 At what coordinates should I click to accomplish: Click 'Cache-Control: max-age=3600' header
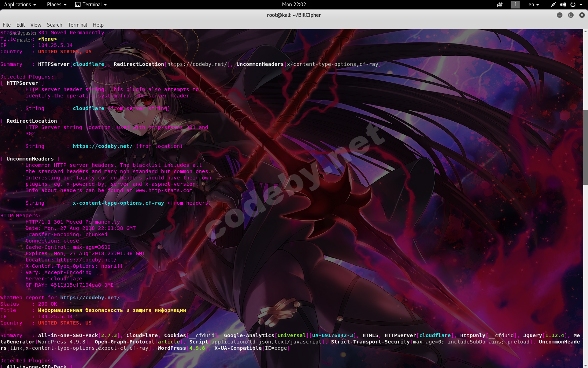tap(68, 247)
